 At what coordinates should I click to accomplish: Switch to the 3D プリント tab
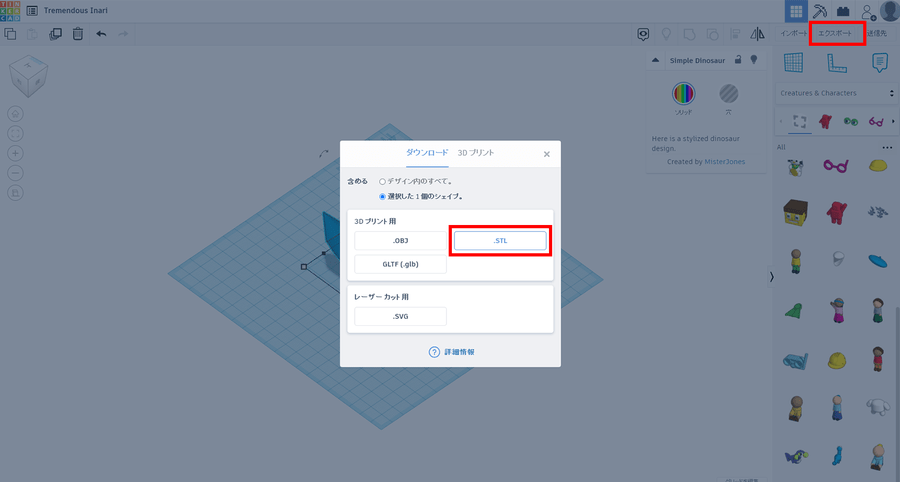pyautogui.click(x=476, y=153)
